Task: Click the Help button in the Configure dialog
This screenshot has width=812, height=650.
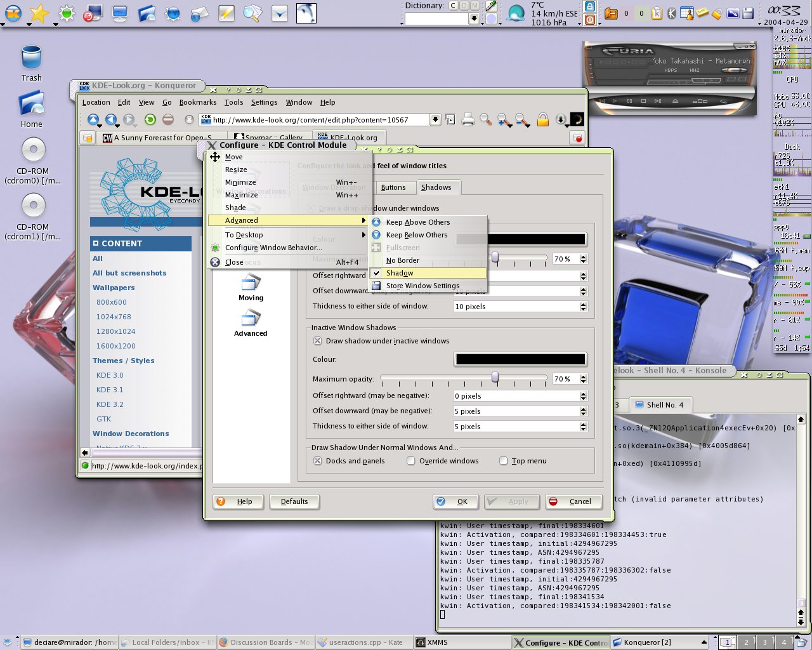Action: [x=238, y=501]
